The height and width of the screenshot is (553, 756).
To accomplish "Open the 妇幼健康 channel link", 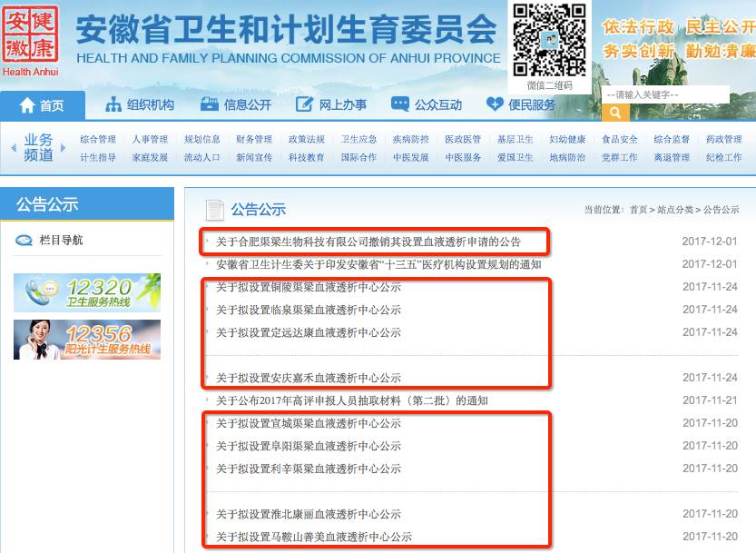I will point(567,140).
